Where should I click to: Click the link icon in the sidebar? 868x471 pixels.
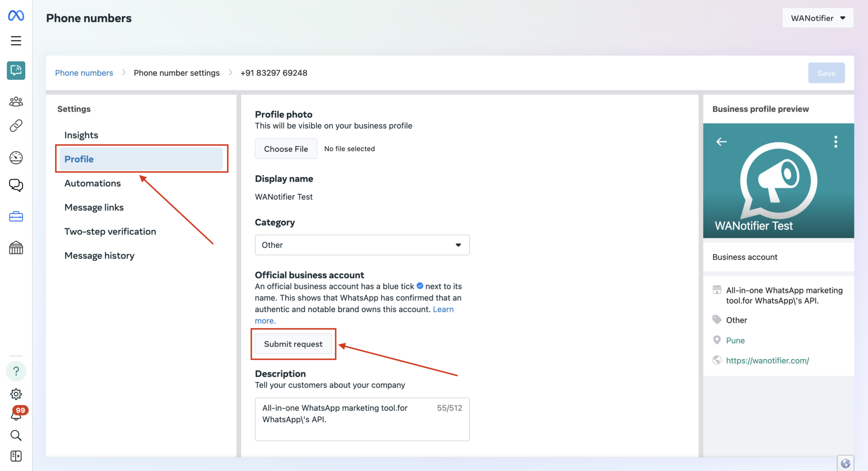[16, 125]
